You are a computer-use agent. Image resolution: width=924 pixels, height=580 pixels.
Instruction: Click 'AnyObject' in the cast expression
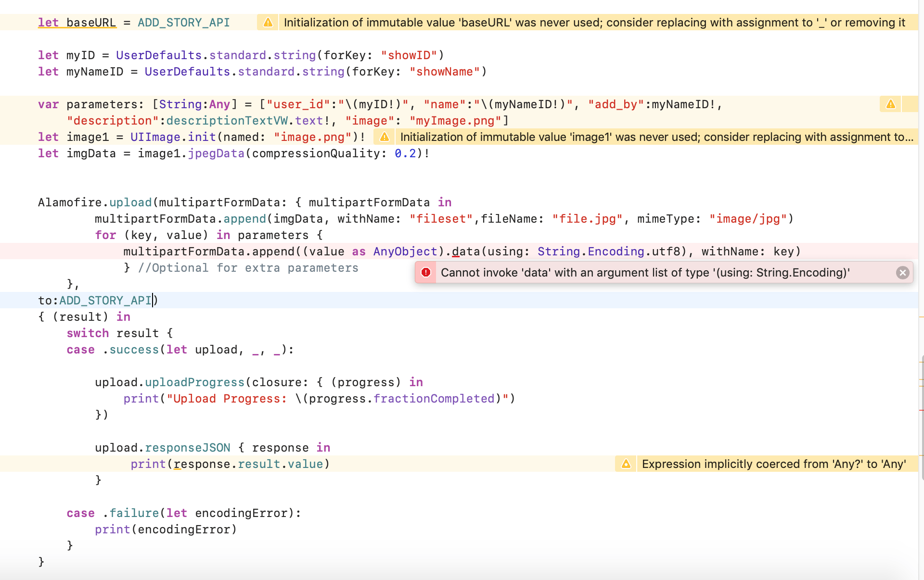(x=405, y=252)
